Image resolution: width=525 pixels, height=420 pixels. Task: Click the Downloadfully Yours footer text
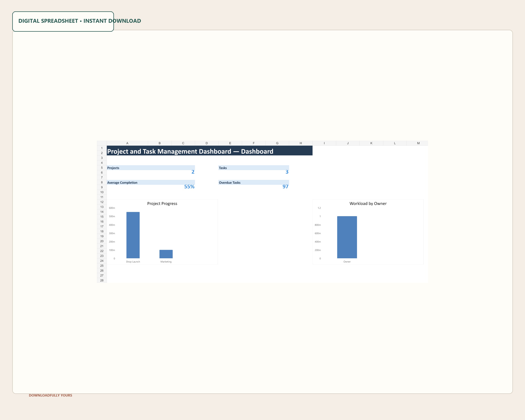click(x=50, y=395)
